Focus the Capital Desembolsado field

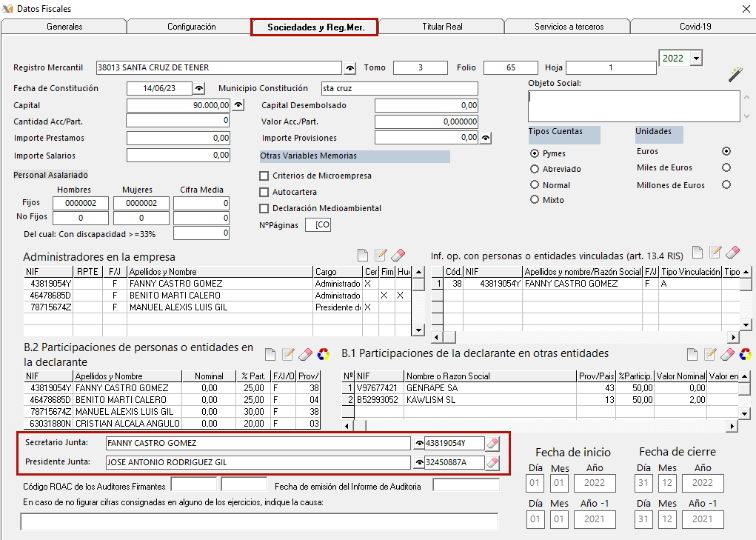pyautogui.click(x=426, y=105)
